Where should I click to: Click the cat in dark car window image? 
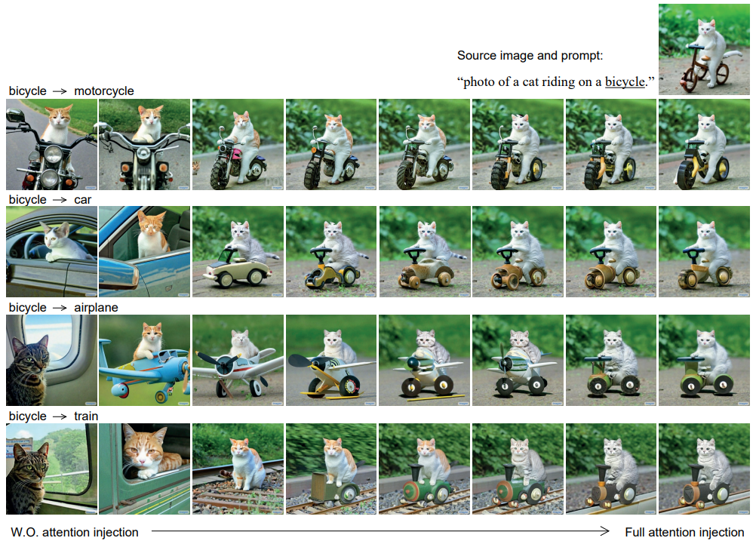point(51,252)
